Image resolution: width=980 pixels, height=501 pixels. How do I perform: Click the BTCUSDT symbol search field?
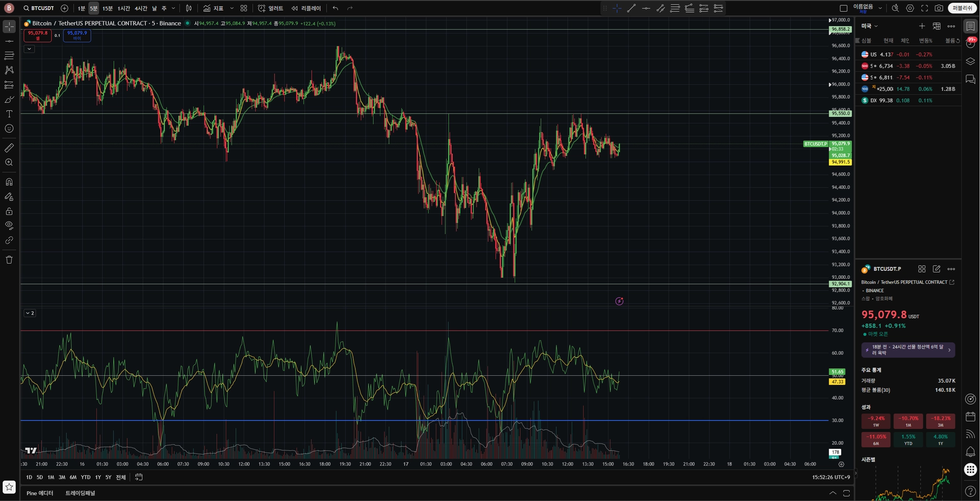click(x=39, y=8)
